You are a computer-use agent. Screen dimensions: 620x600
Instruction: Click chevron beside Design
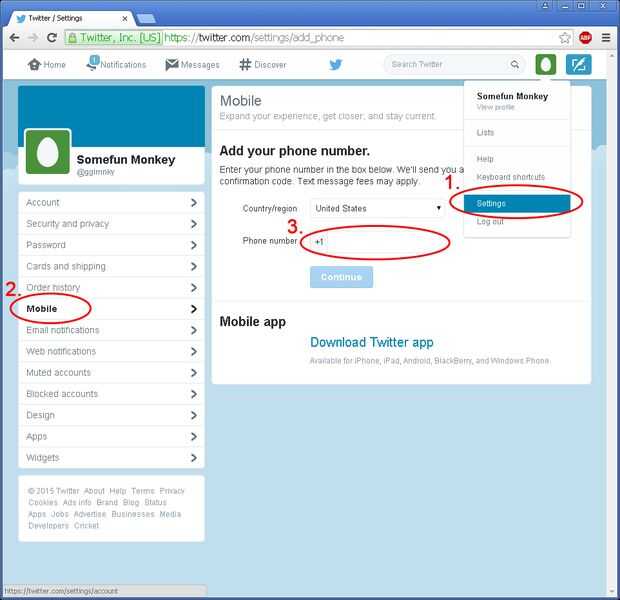point(194,415)
